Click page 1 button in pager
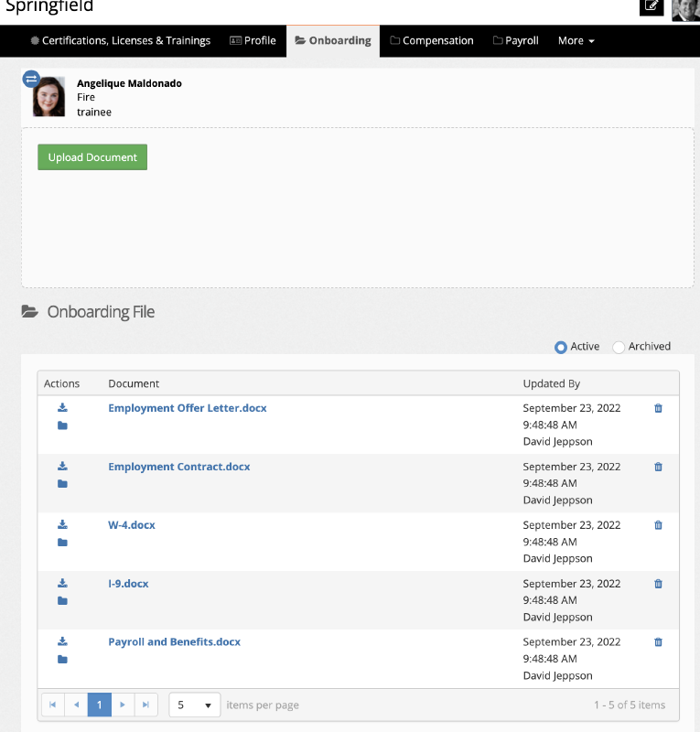Screen dimensions: 700x732 click(100, 705)
